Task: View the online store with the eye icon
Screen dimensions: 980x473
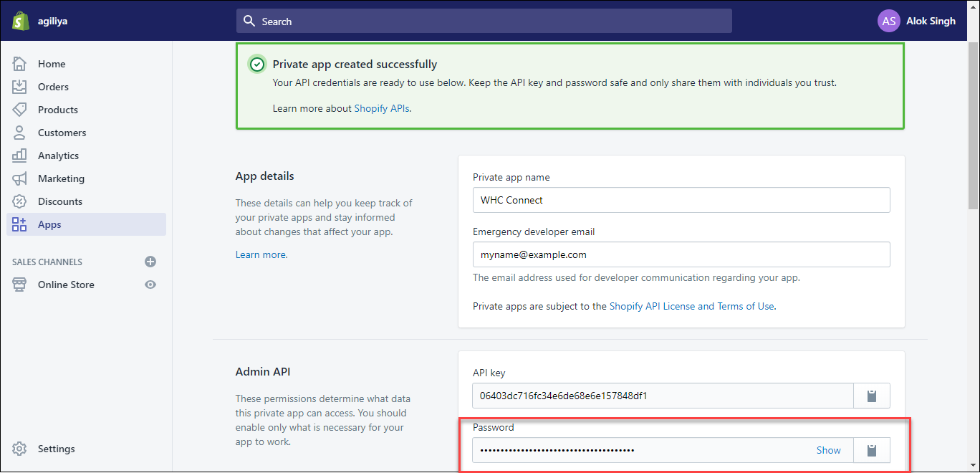Action: click(150, 285)
